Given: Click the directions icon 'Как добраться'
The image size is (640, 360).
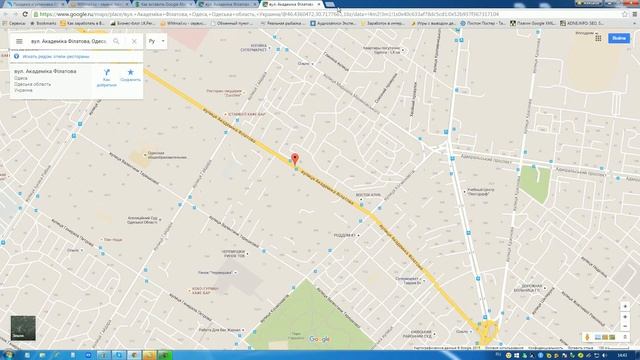Looking at the screenshot, I should click(x=107, y=77).
